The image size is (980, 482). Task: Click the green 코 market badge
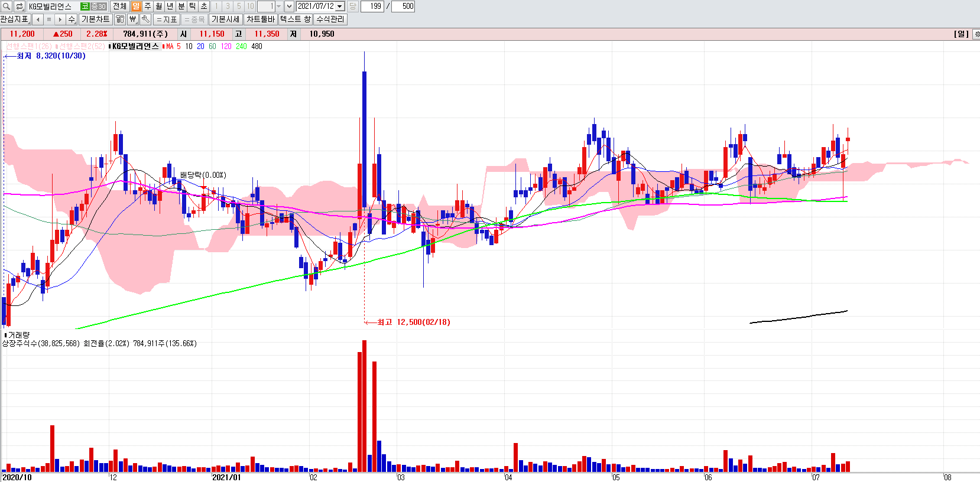[x=85, y=6]
